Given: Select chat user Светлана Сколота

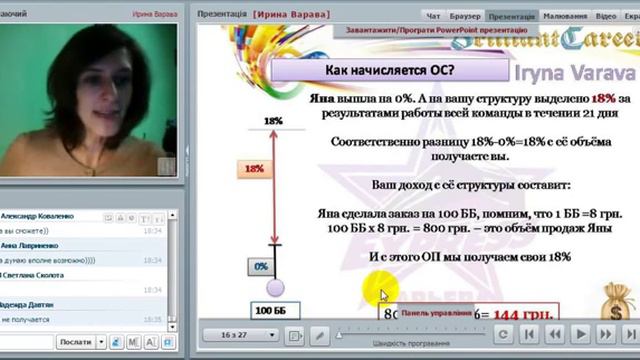Looking at the screenshot, I should pyautogui.click(x=33, y=276).
